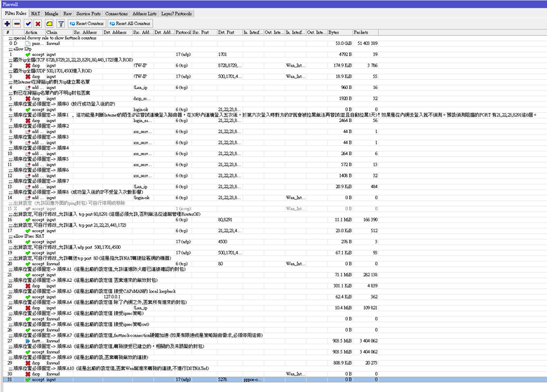The width and height of the screenshot is (547, 392).
Task: Sort by the # column header
Action: pyautogui.click(x=8, y=32)
